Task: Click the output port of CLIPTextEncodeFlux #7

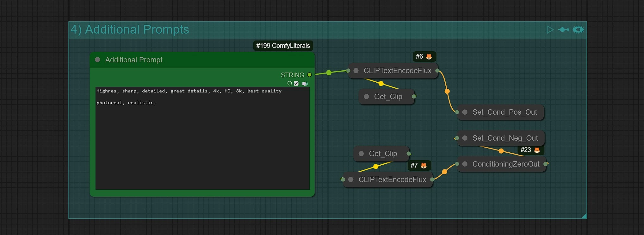Action: click(432, 180)
